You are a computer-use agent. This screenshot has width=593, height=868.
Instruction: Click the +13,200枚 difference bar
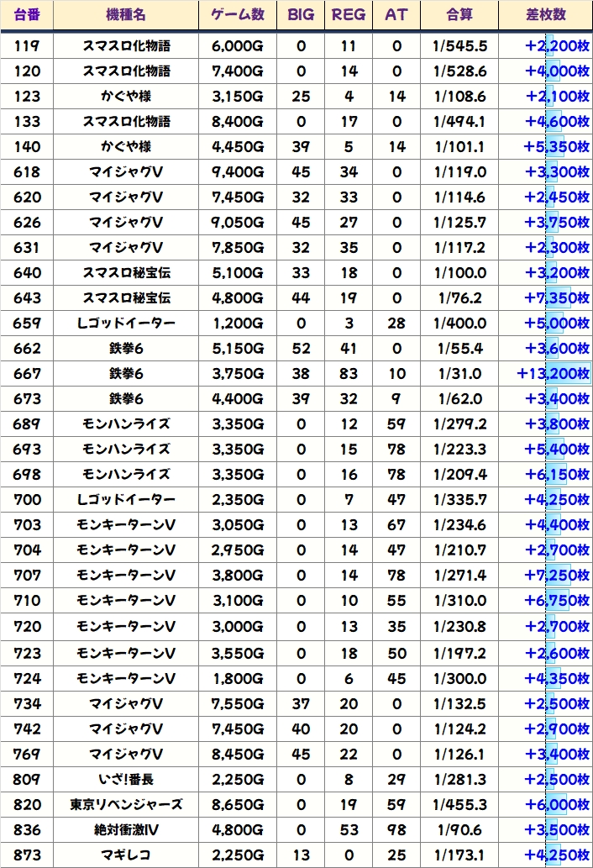[x=554, y=374]
